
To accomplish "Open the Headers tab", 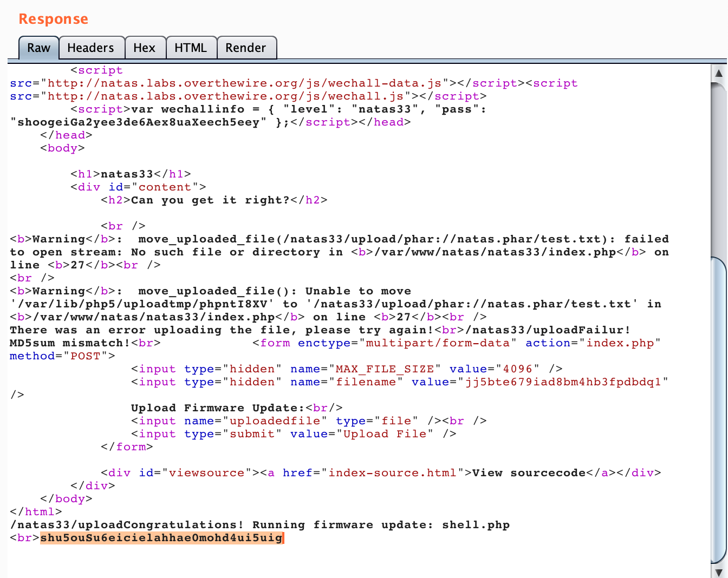I will (91, 48).
